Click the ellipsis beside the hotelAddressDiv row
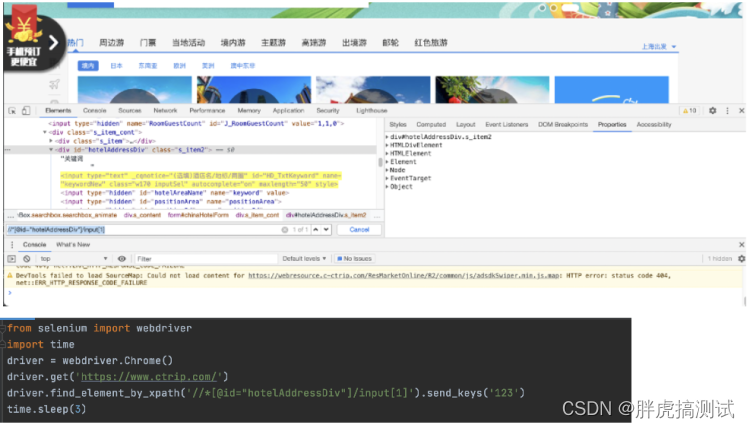The width and height of the screenshot is (750, 428). 7,150
